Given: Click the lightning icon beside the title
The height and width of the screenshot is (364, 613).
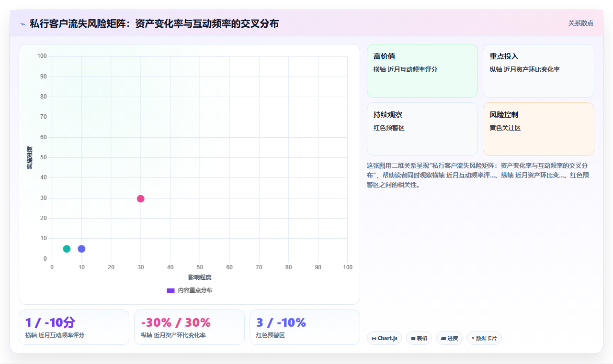Looking at the screenshot, I should click(x=23, y=24).
